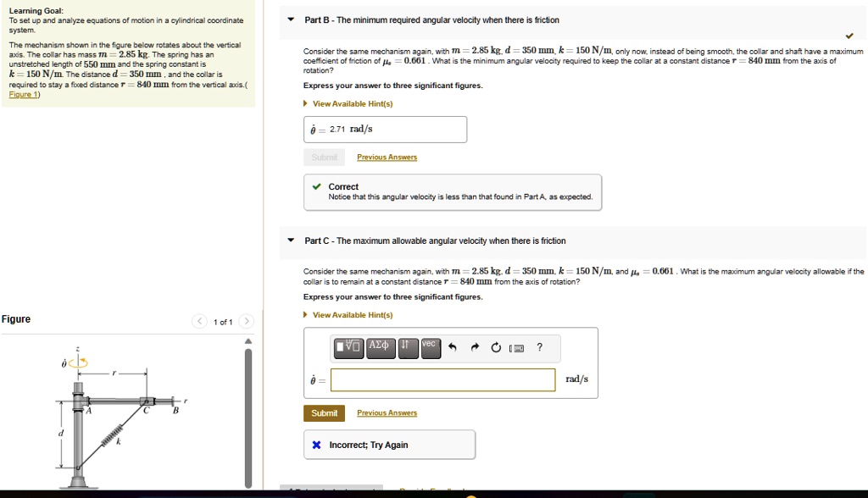Select the Greek symbols ΑΣφ icon

point(380,347)
